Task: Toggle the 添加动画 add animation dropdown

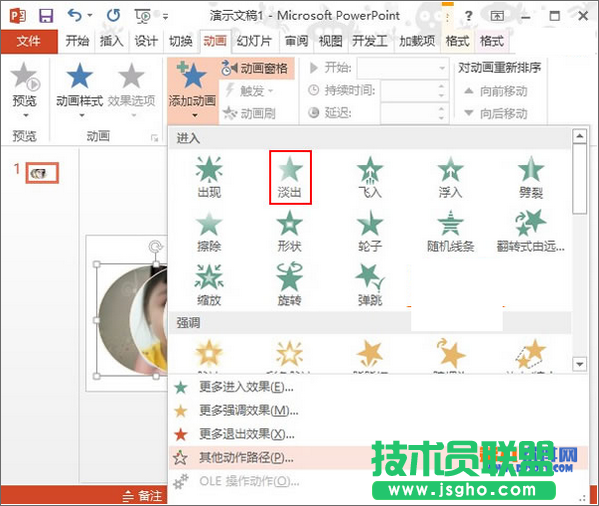Action: coord(193,91)
